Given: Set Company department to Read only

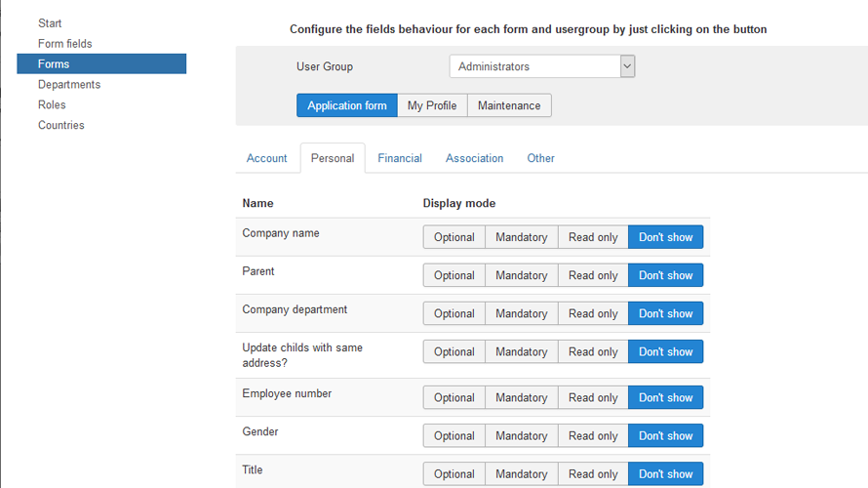Looking at the screenshot, I should (593, 313).
